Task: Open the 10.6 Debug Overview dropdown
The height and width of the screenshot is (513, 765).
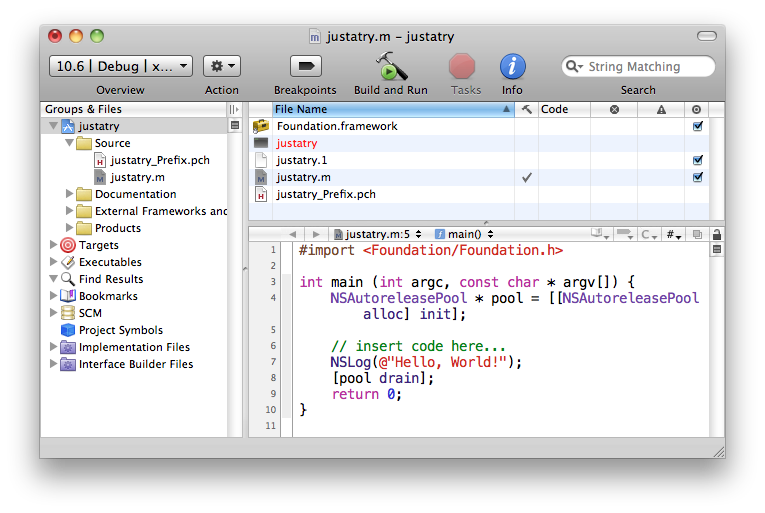Action: (x=120, y=66)
